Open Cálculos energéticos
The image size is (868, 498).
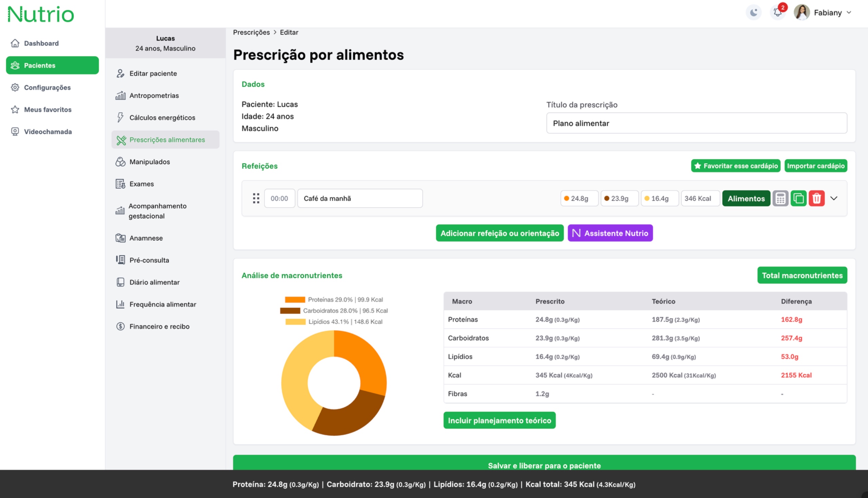click(x=162, y=117)
